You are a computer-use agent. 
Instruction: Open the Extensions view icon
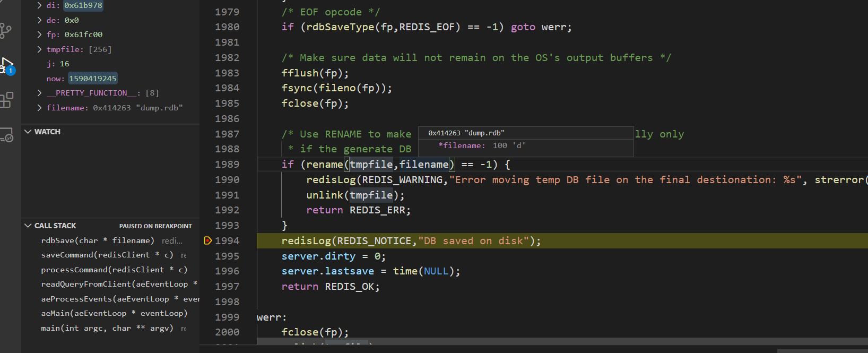pos(7,99)
